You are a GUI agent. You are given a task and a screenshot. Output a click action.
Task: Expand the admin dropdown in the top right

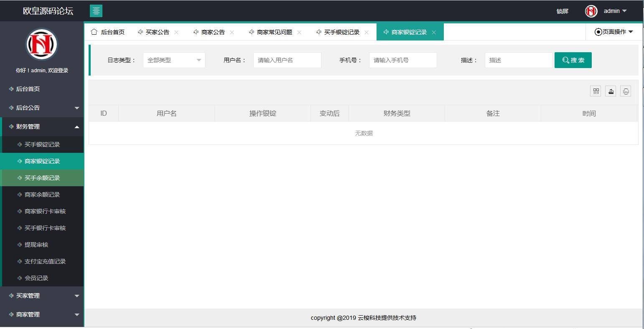[615, 11]
